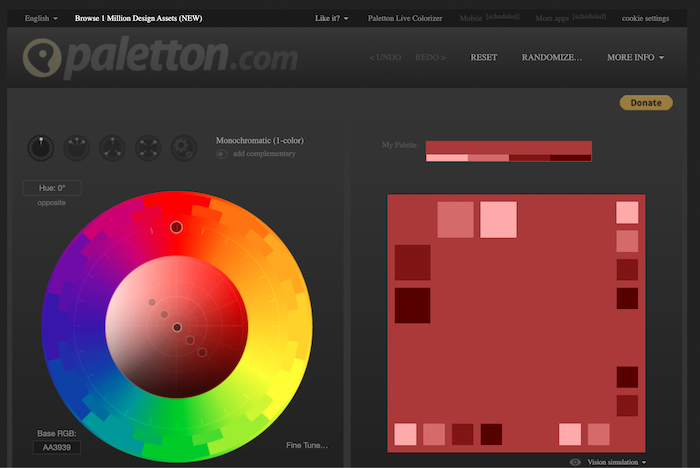Viewport: 700px width, 468px height.
Task: Select the Triad color scheme icon
Action: point(111,149)
